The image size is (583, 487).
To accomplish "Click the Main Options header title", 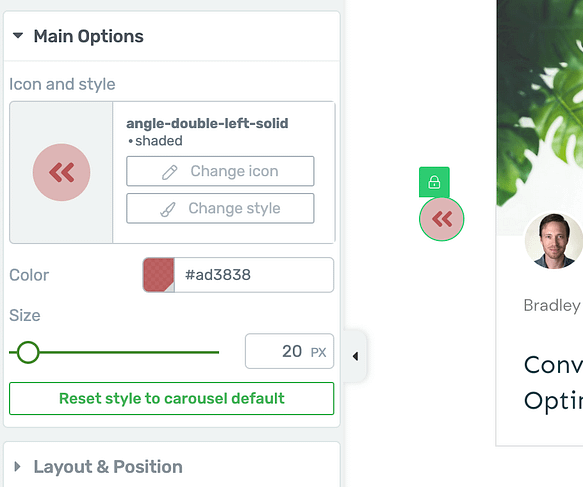I will 88,36.
